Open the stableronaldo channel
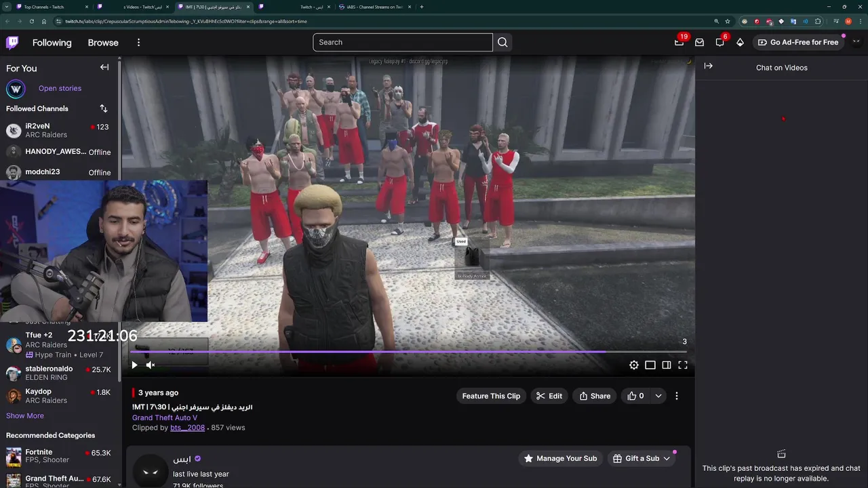The width and height of the screenshot is (868, 488). tap(60, 373)
